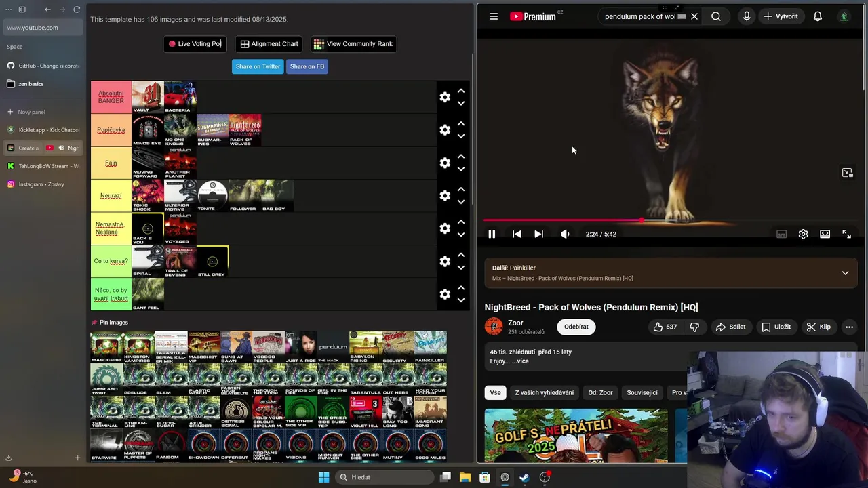Open the video player settings gear

click(803, 234)
